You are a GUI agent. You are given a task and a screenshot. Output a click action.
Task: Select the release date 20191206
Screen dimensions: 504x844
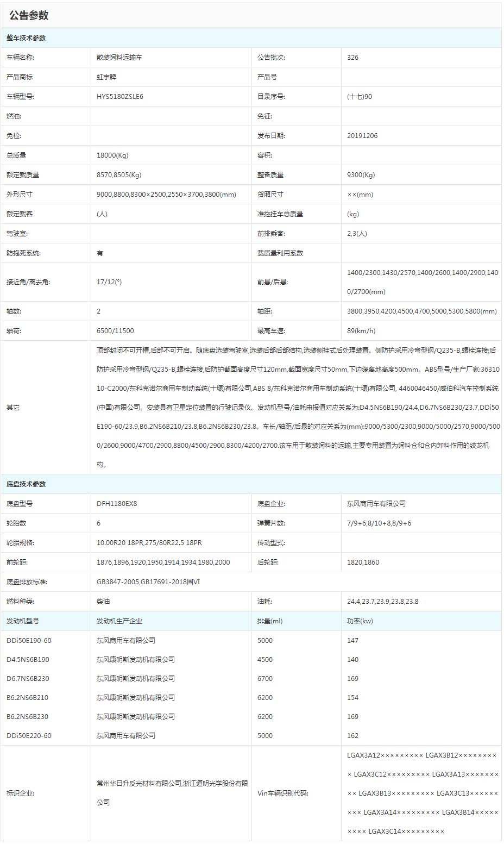[362, 136]
